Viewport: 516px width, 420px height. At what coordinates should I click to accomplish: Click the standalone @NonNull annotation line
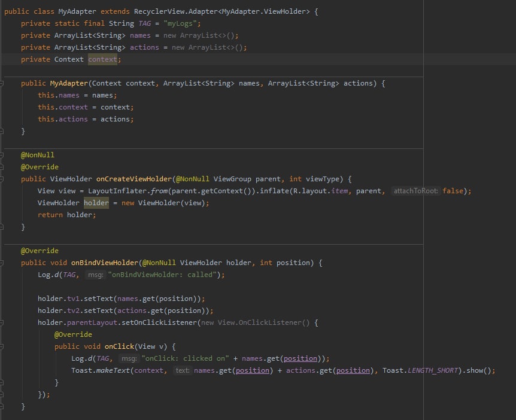(x=38, y=155)
